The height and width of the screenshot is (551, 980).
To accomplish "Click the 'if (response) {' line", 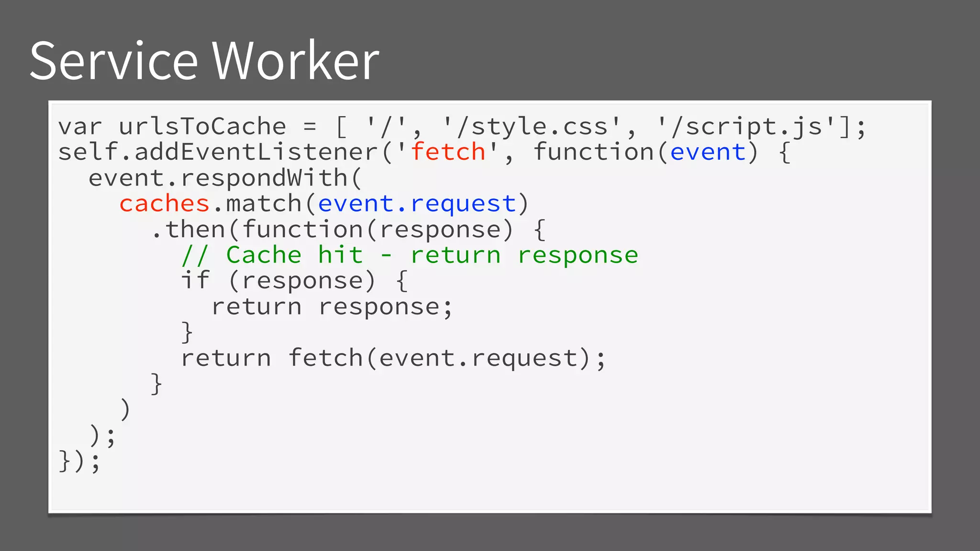I will (x=294, y=281).
